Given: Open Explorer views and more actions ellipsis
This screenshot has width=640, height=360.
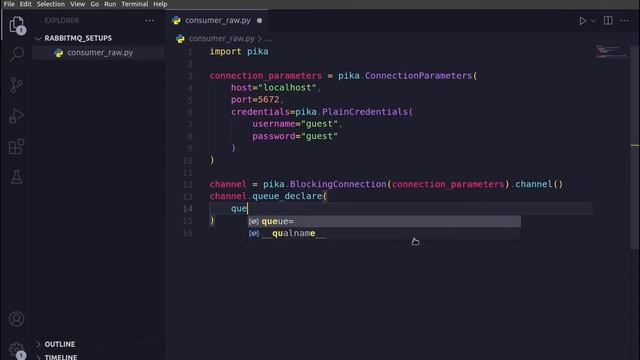Looking at the screenshot, I should tap(149, 20).
